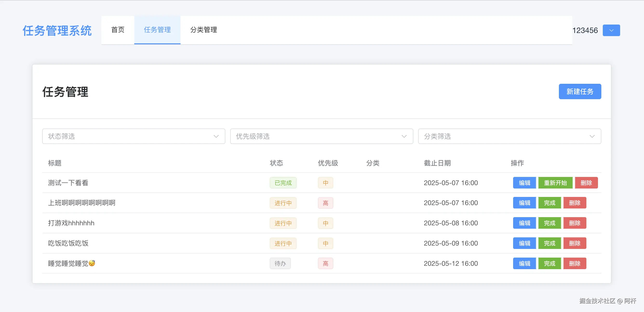The height and width of the screenshot is (312, 644).
Task: Switch to the 分类管理 tab
Action: [203, 30]
